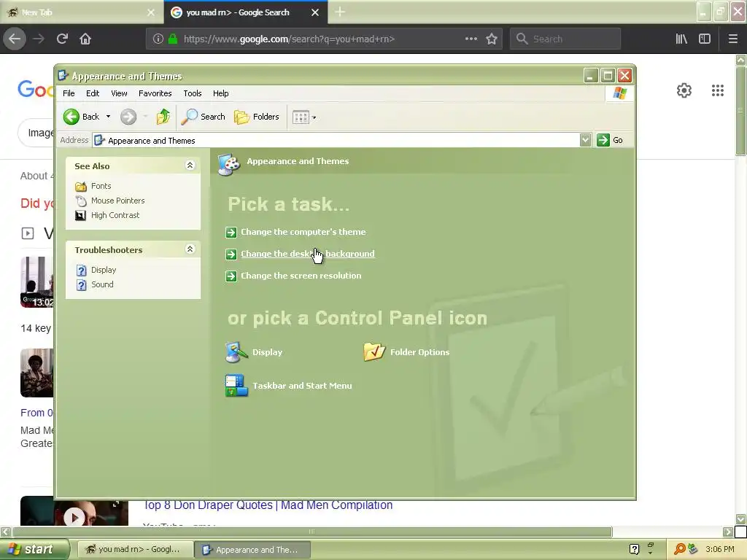
Task: Click the magnifier system tray icon
Action: click(x=679, y=549)
